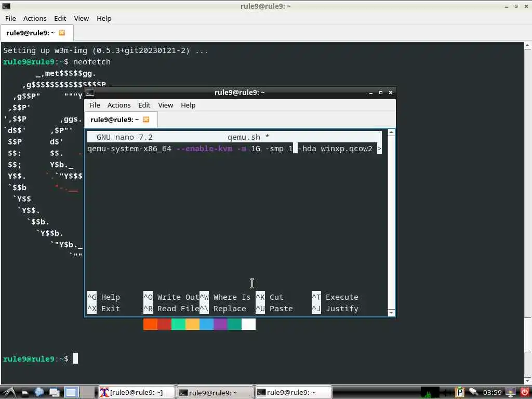Image resolution: width=532 pixels, height=399 pixels.
Task: Click the show desktop windows icon in taskbar
Action: (x=54, y=393)
